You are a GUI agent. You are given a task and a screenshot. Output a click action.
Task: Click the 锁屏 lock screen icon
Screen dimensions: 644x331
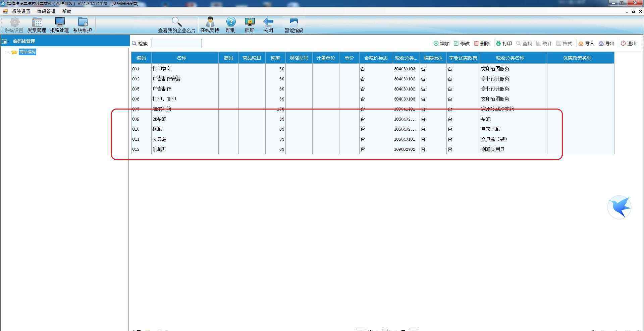click(250, 25)
